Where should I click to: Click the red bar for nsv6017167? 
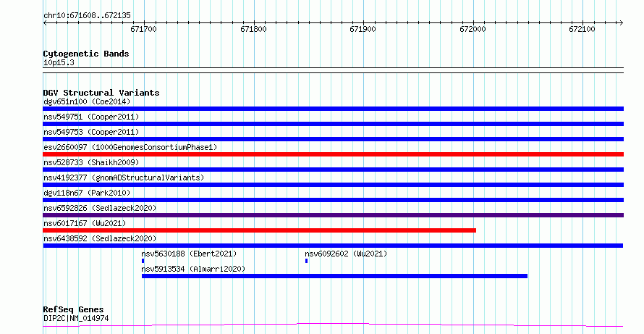[x=260, y=230]
